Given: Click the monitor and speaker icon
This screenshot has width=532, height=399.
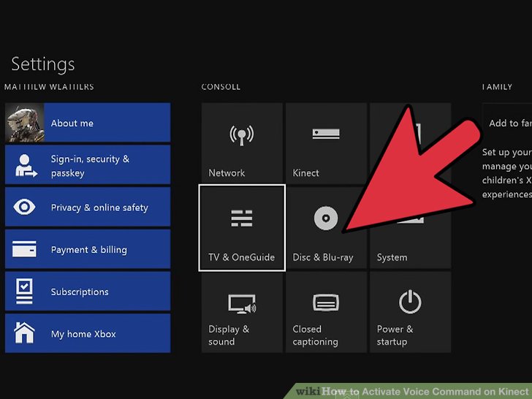Looking at the screenshot, I should point(243,304).
